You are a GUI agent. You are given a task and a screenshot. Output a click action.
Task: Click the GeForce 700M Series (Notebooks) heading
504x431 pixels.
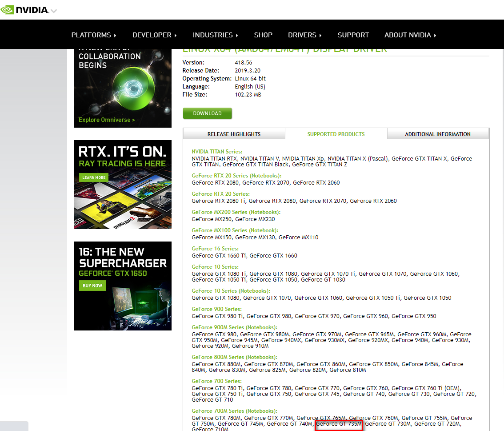(234, 411)
